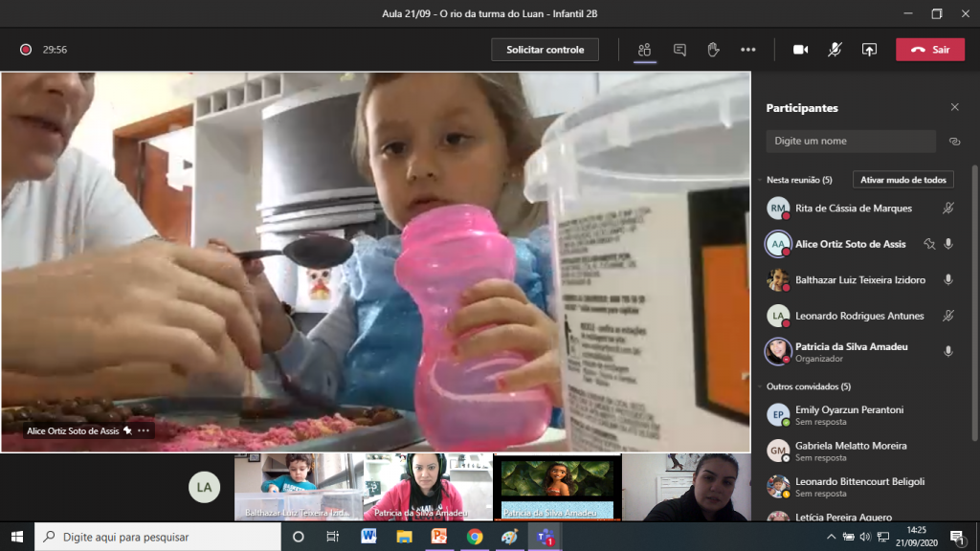Open more options on Alice's video label
Image resolution: width=980 pixels, height=551 pixels.
(144, 431)
